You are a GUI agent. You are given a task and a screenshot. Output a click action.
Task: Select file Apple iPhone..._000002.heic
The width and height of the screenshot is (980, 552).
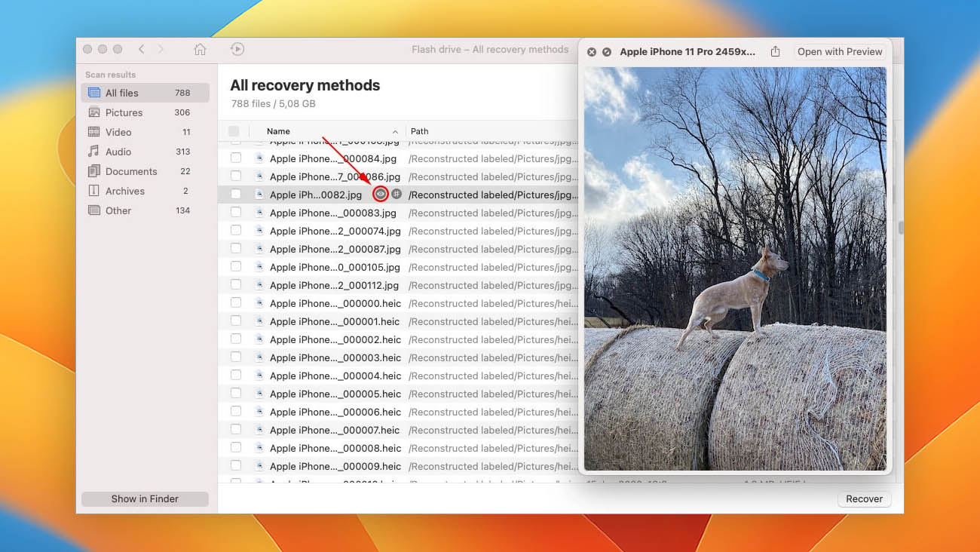pyautogui.click(x=335, y=339)
